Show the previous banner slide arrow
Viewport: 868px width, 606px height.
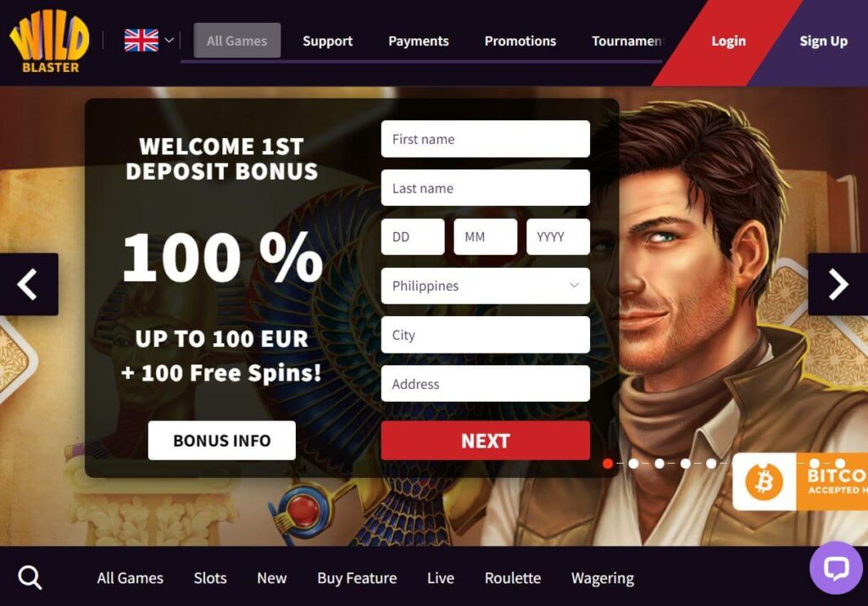[x=29, y=284]
